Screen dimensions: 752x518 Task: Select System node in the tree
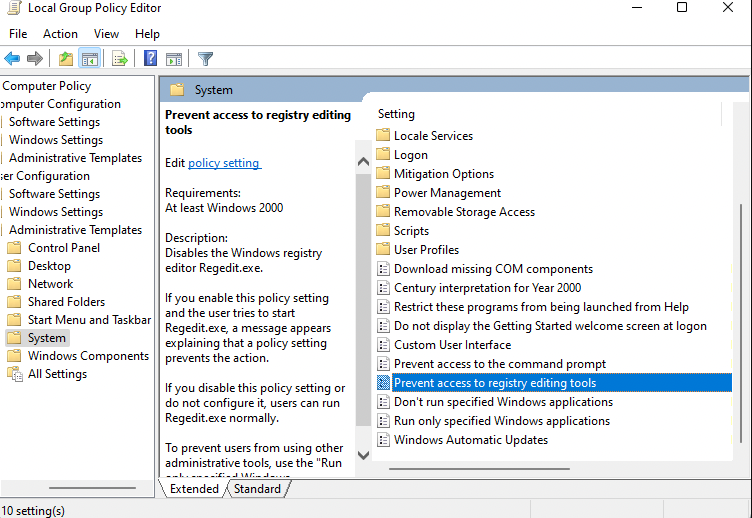click(x=47, y=338)
